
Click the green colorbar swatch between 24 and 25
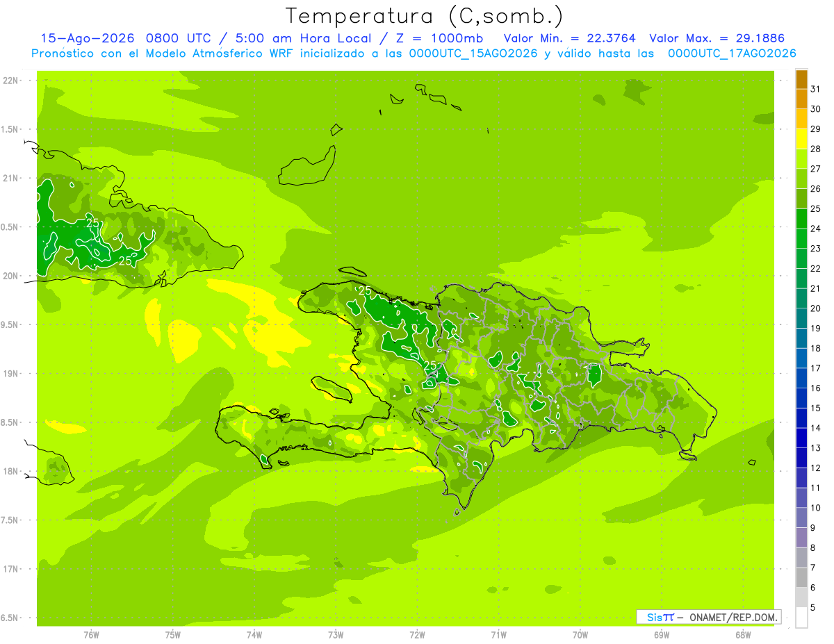click(x=801, y=219)
